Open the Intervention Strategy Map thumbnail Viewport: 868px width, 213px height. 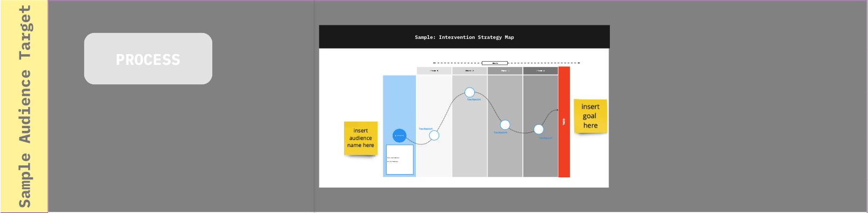[465, 106]
